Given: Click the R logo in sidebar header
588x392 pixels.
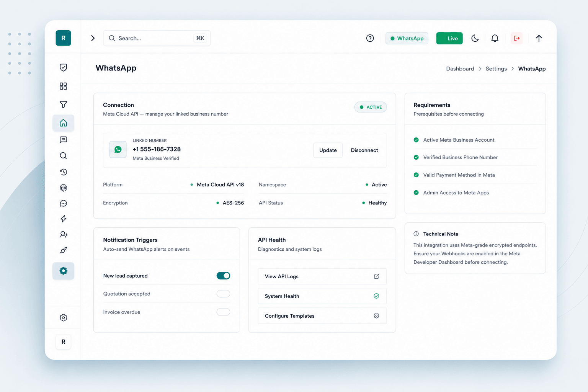Looking at the screenshot, I should pyautogui.click(x=63, y=38).
